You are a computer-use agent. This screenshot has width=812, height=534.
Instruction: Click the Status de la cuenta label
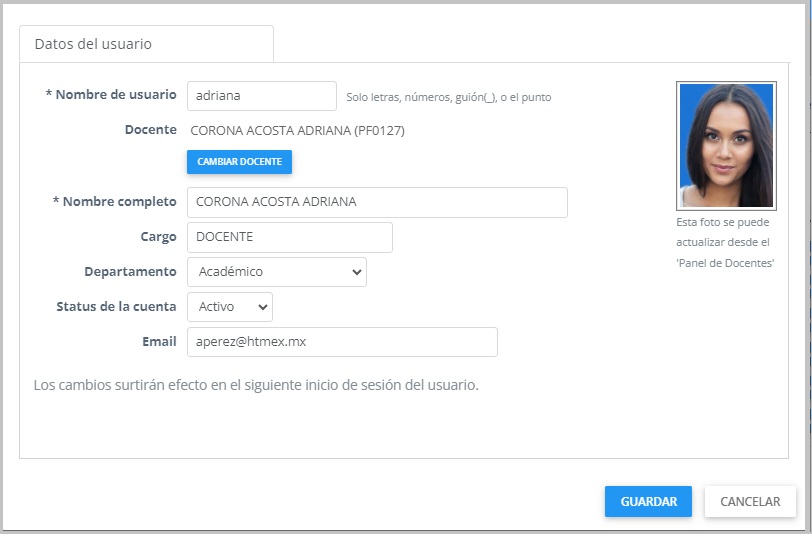(x=116, y=307)
